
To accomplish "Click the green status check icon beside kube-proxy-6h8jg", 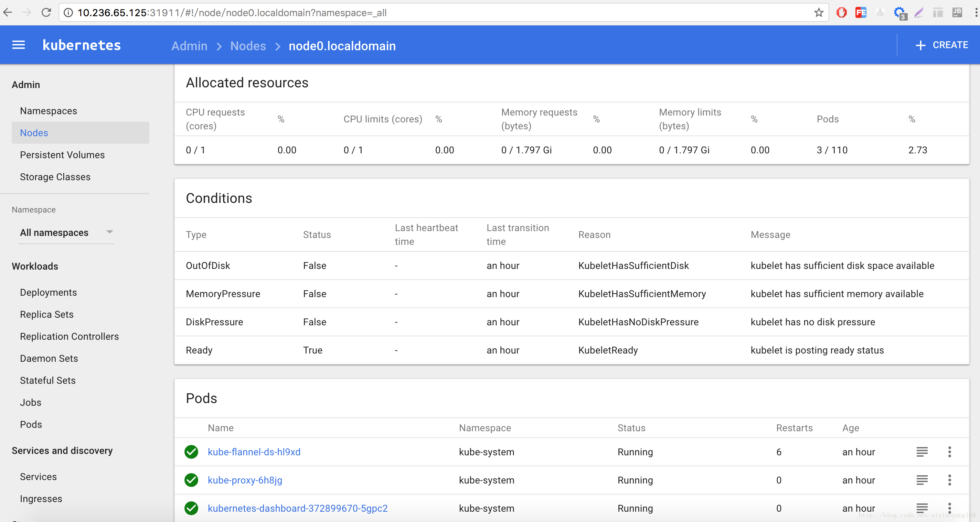I will [191, 480].
